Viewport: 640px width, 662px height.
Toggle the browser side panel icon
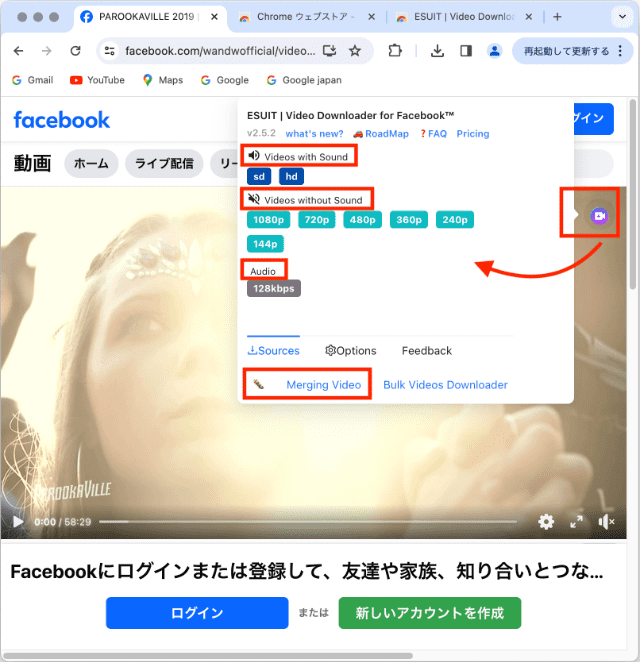tap(466, 51)
